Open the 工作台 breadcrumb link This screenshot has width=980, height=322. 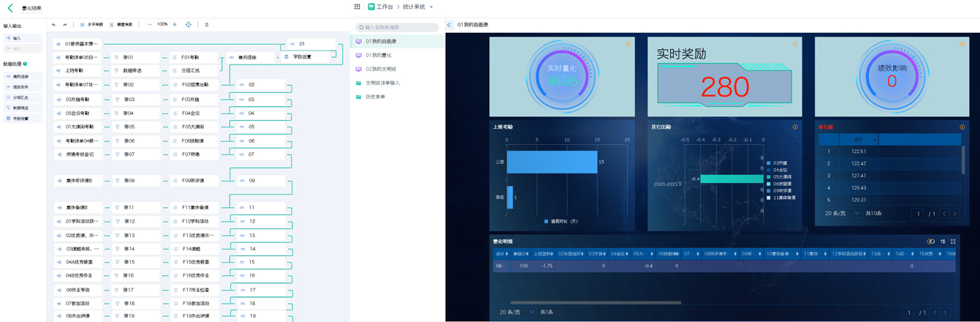(381, 7)
